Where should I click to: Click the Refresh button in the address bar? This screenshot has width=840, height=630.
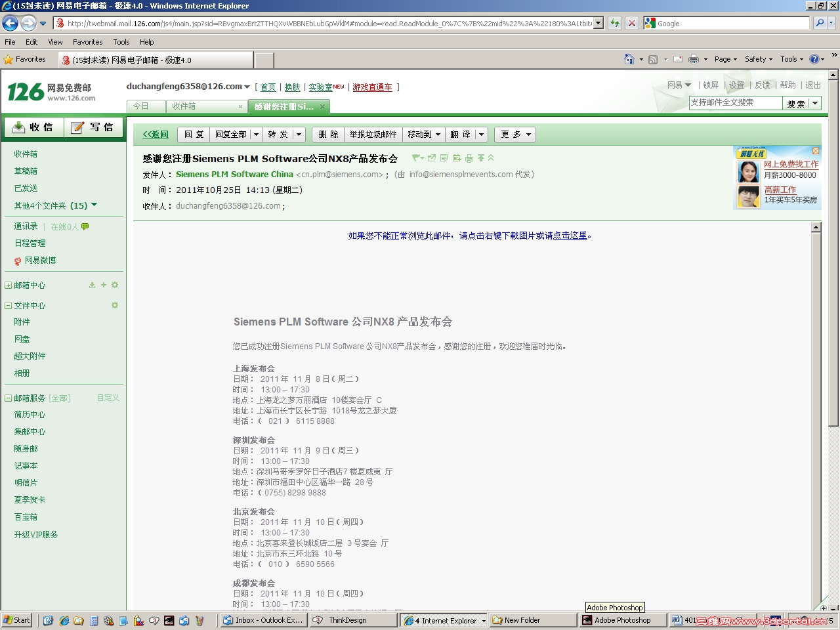click(615, 24)
